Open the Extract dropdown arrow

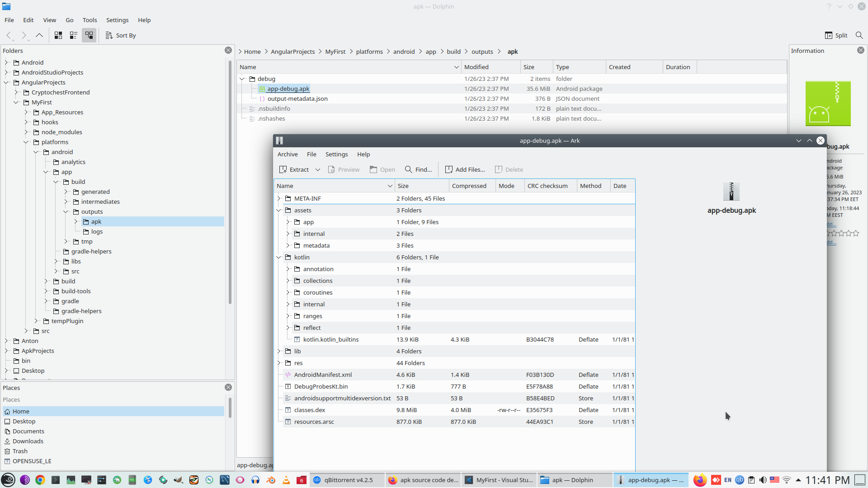[318, 169]
